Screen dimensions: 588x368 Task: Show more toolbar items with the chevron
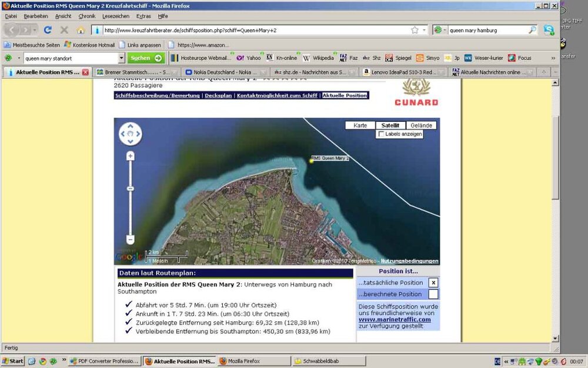click(553, 58)
